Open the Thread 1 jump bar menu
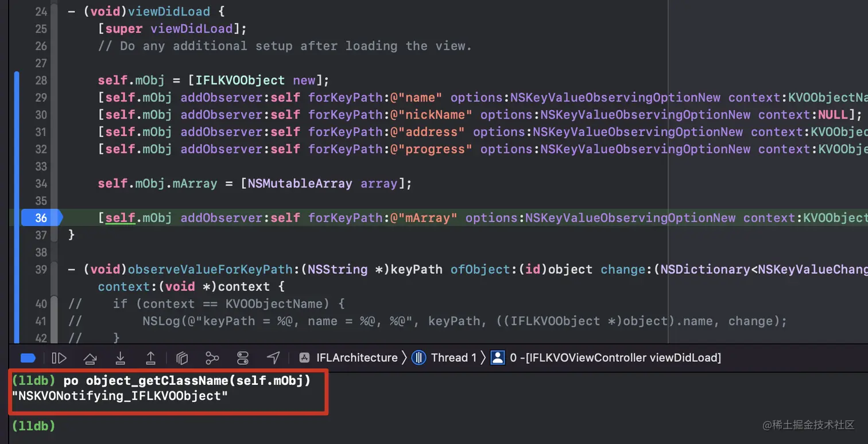868x444 pixels. point(454,358)
